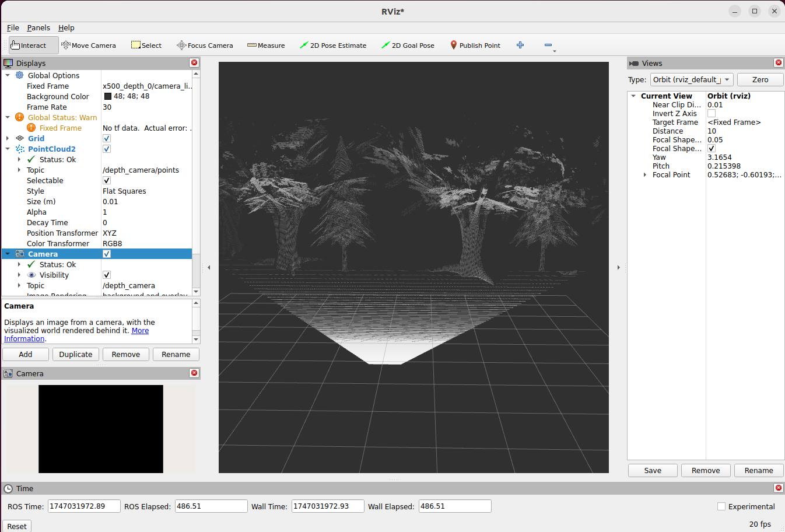Expand the Grid display node
The width and height of the screenshot is (785, 532).
point(8,138)
